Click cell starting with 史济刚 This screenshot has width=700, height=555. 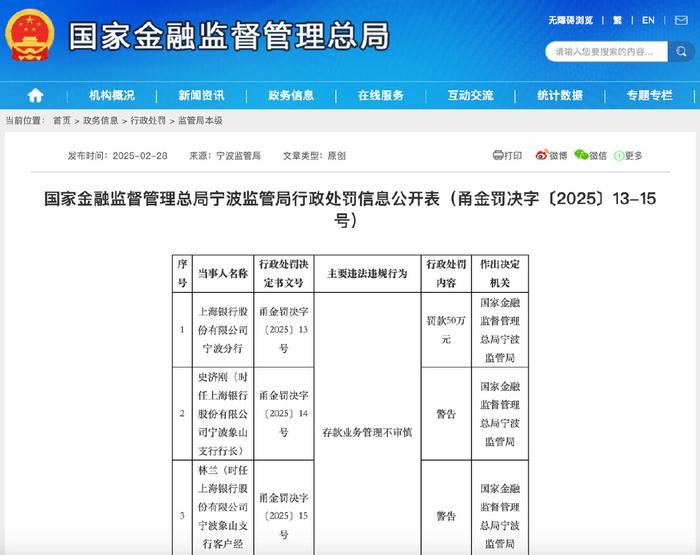(x=223, y=414)
